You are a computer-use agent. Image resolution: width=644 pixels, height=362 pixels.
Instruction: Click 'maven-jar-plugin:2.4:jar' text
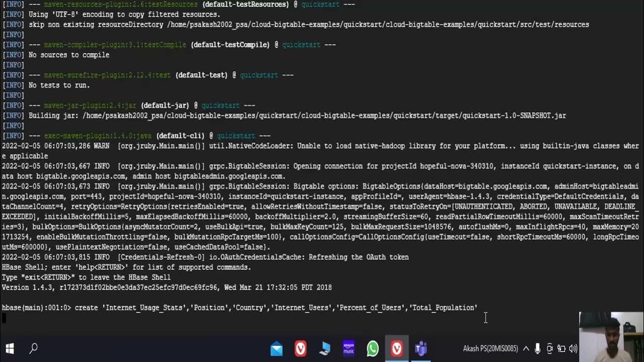pos(90,106)
